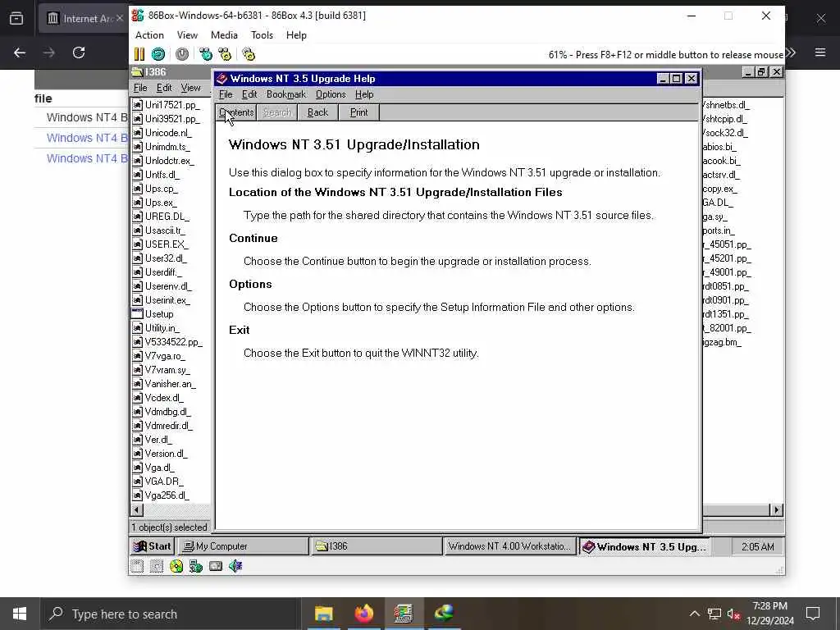Click the teal Ctrl+Alt+Del toolbar icon
This screenshot has width=840, height=630.
(206, 54)
